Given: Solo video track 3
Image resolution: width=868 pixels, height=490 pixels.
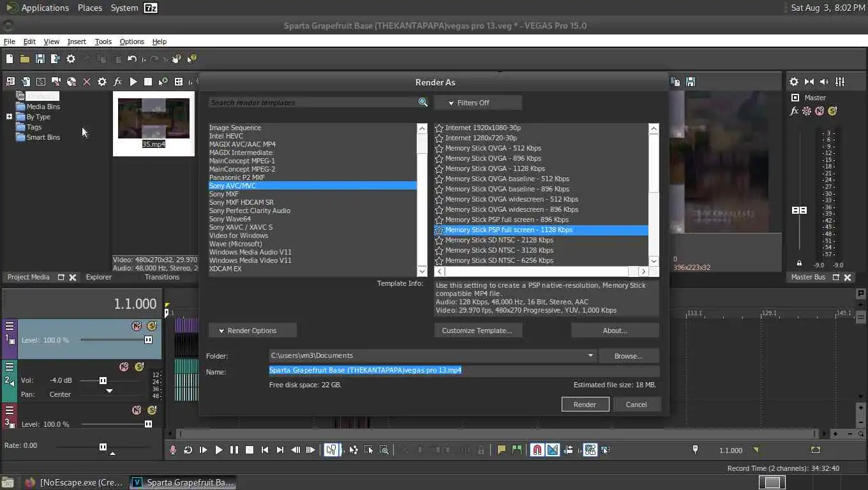Looking at the screenshot, I should click(152, 410).
